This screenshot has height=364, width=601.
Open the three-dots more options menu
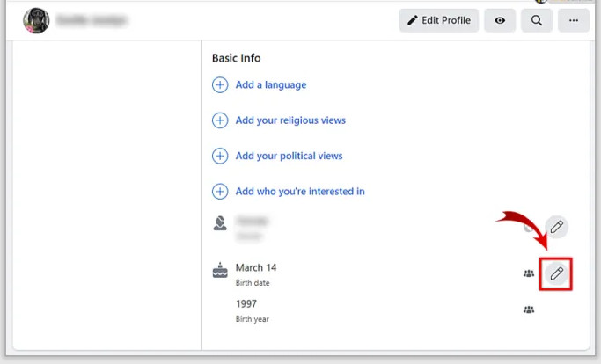click(x=573, y=20)
